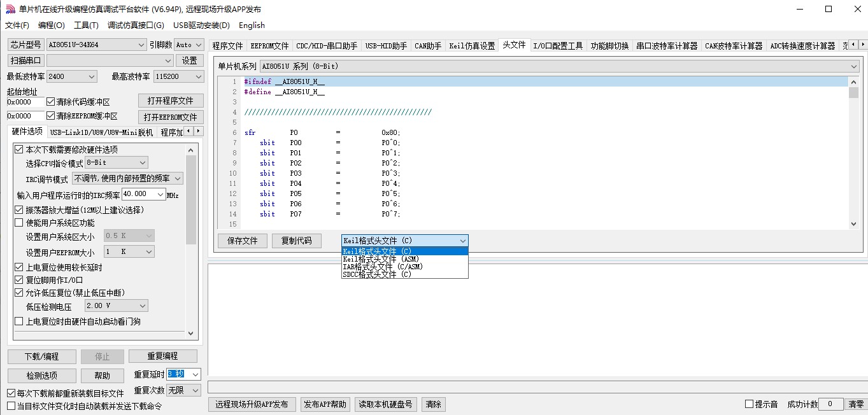This screenshot has width=868, height=415.
Task: Click the 复制代码 button
Action: pyautogui.click(x=296, y=241)
